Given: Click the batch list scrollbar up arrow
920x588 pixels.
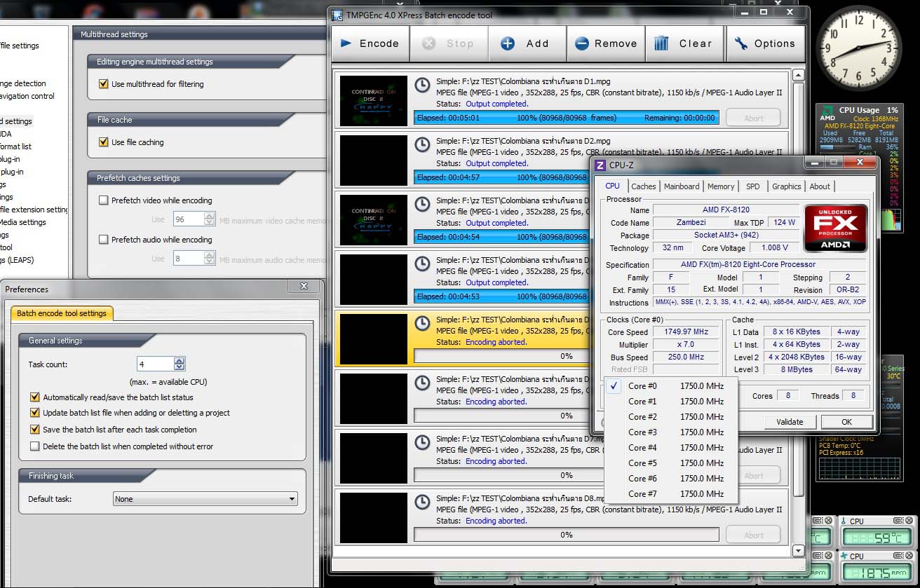Looking at the screenshot, I should tap(798, 75).
